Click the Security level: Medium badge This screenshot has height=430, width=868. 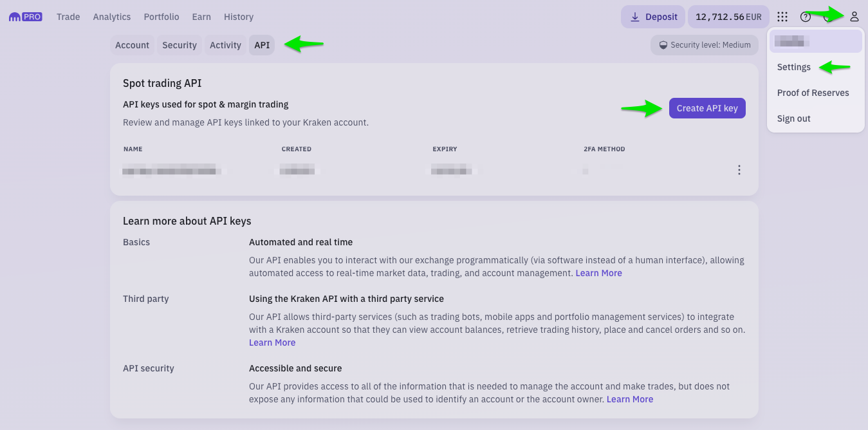point(705,45)
